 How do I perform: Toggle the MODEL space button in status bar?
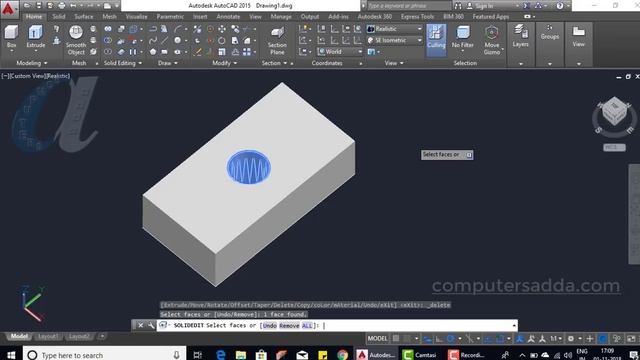tap(378, 338)
